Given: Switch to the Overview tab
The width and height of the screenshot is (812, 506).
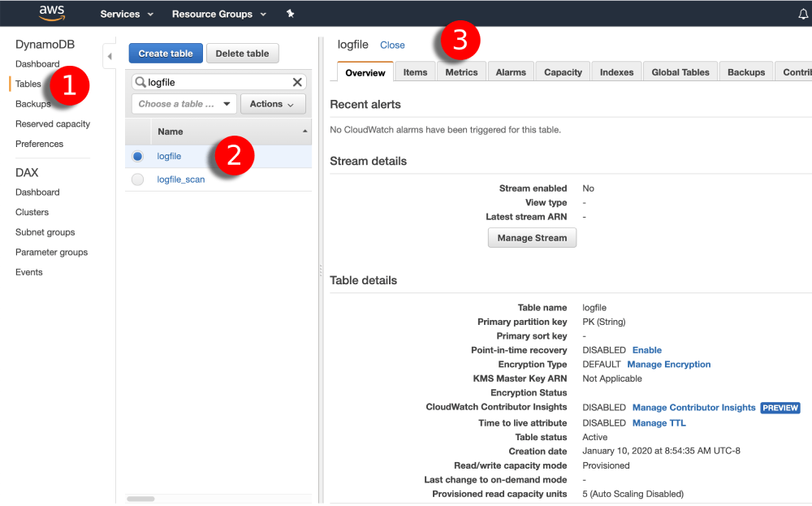Looking at the screenshot, I should (x=365, y=72).
